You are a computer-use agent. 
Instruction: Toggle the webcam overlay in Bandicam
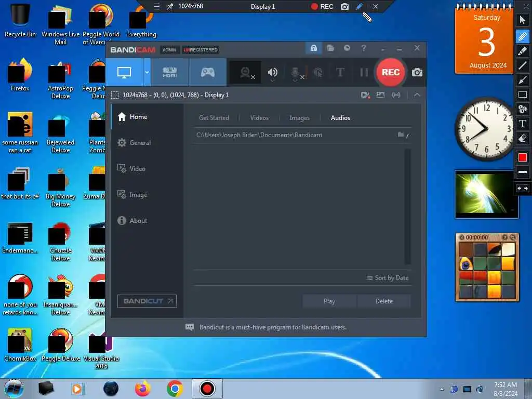point(246,73)
